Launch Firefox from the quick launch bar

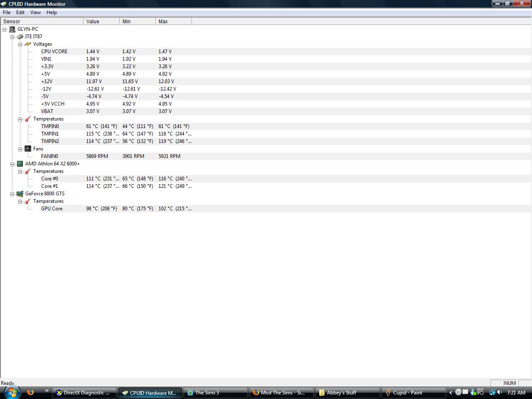point(30,392)
